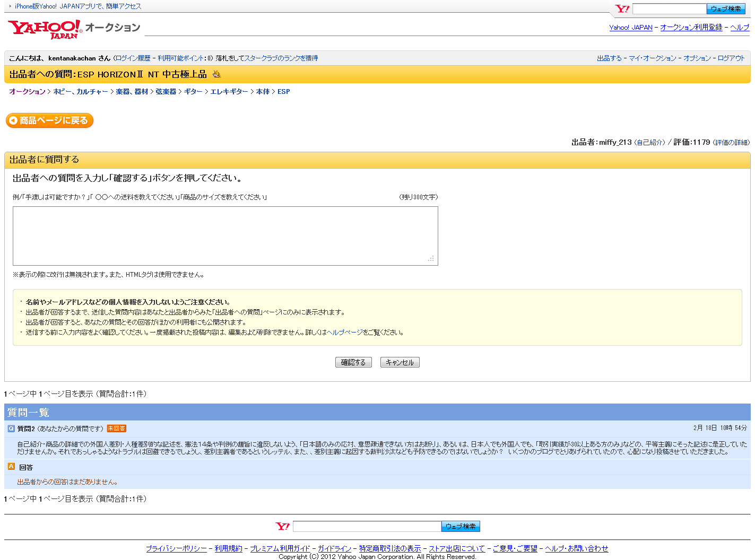Viewport: 755px width, 560px height.
Task: Click the Q icon beside 質問2
Action: click(x=11, y=428)
